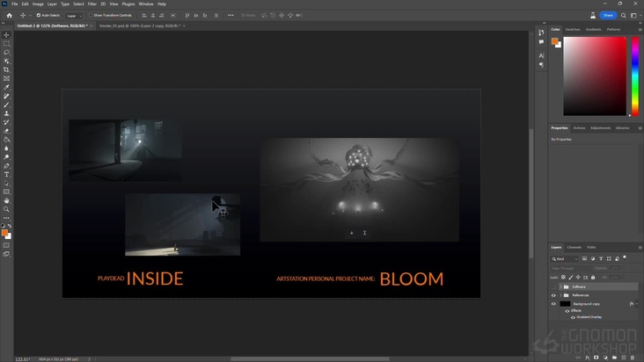Open the Filter menu

tap(91, 4)
